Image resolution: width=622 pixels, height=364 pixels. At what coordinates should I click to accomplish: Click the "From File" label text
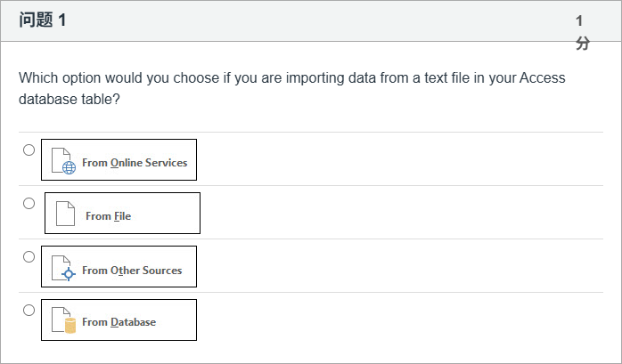108,216
